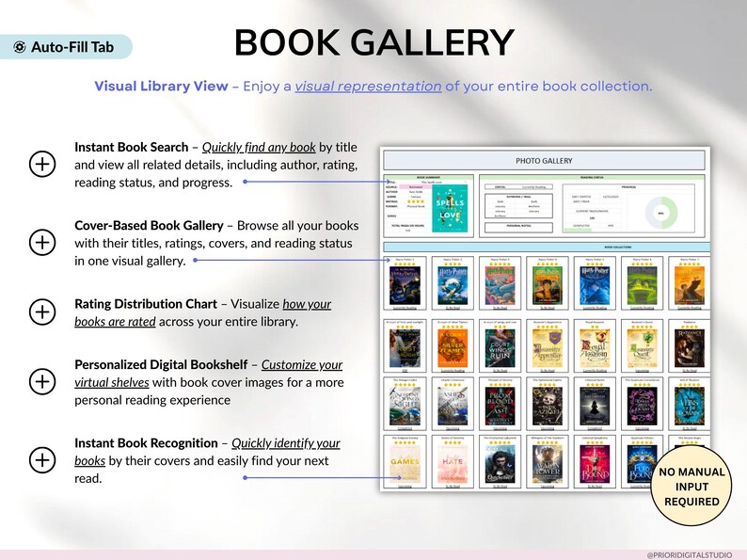Open the Harry Potter 1 book cover
This screenshot has width=747, height=560.
(405, 285)
